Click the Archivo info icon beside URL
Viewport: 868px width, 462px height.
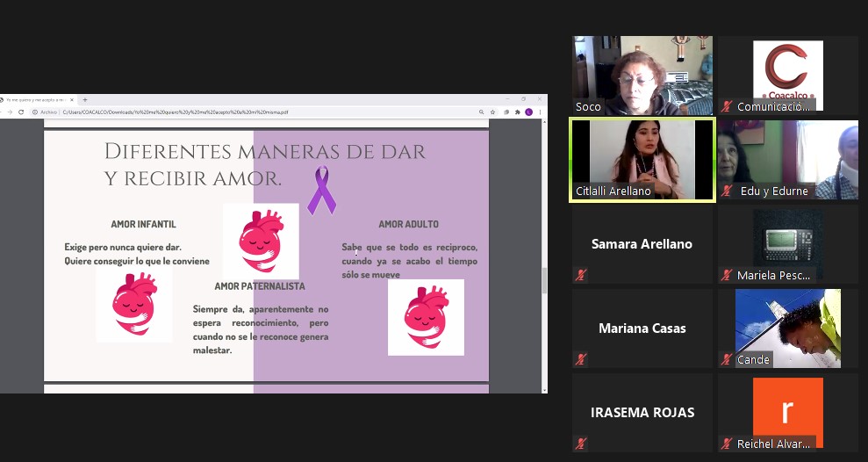35,112
